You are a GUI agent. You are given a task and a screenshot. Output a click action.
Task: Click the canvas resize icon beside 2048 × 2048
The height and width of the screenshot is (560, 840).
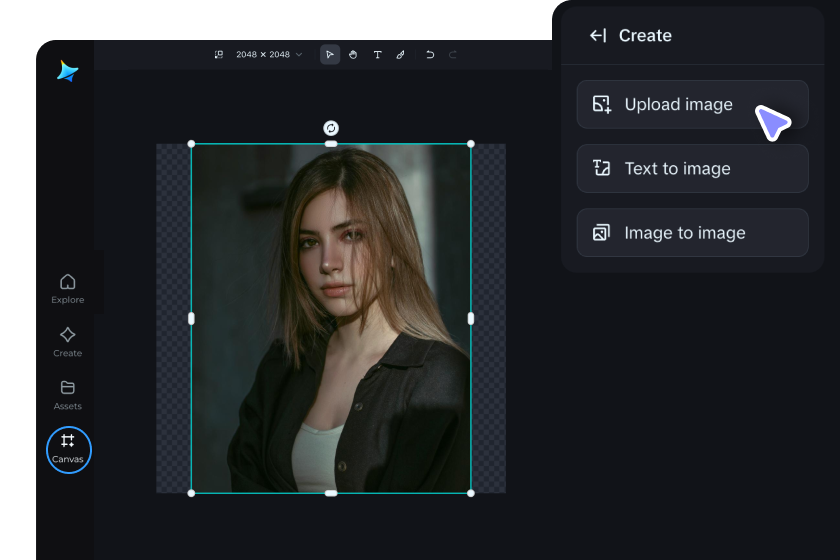(x=219, y=54)
